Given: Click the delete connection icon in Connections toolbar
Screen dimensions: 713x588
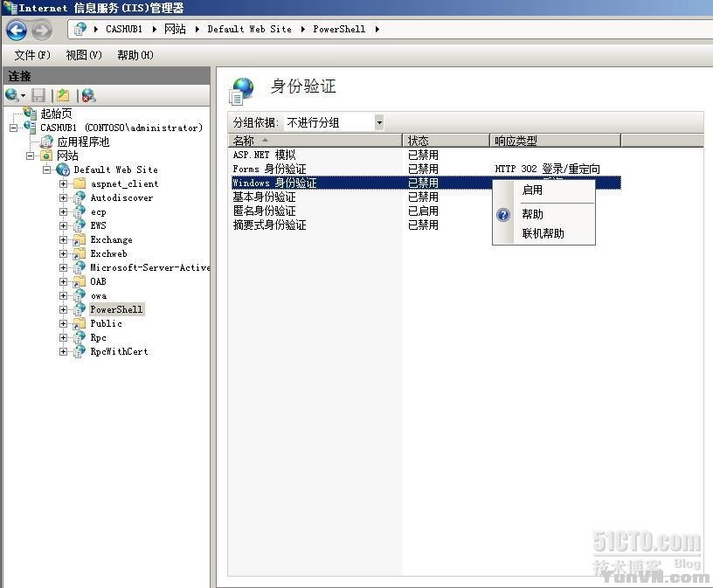Looking at the screenshot, I should point(88,95).
